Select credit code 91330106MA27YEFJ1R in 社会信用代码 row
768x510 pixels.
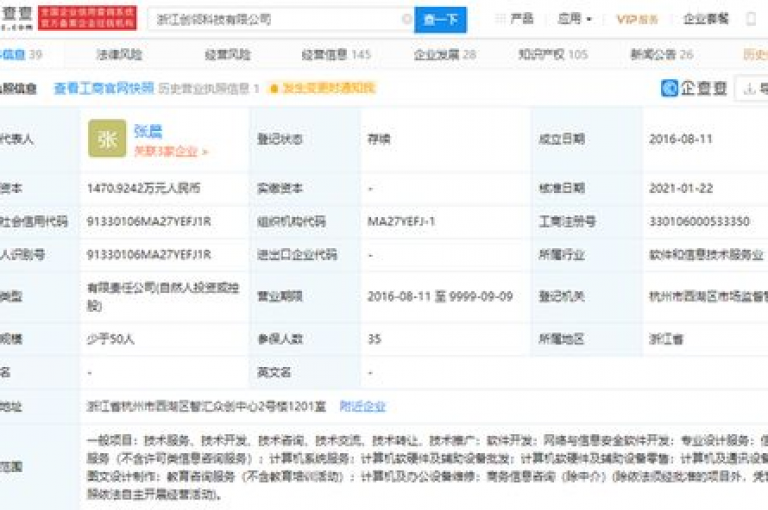(x=149, y=221)
